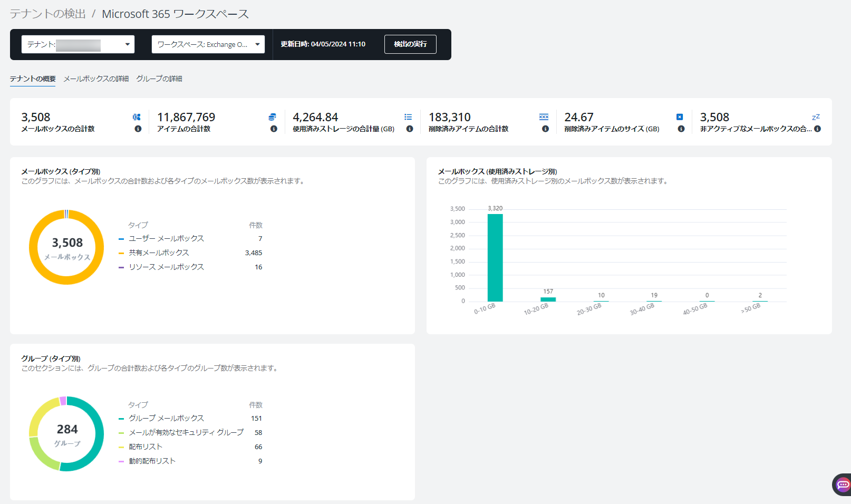
Task: Switch to グループの詳細 tab
Action: pyautogui.click(x=159, y=79)
